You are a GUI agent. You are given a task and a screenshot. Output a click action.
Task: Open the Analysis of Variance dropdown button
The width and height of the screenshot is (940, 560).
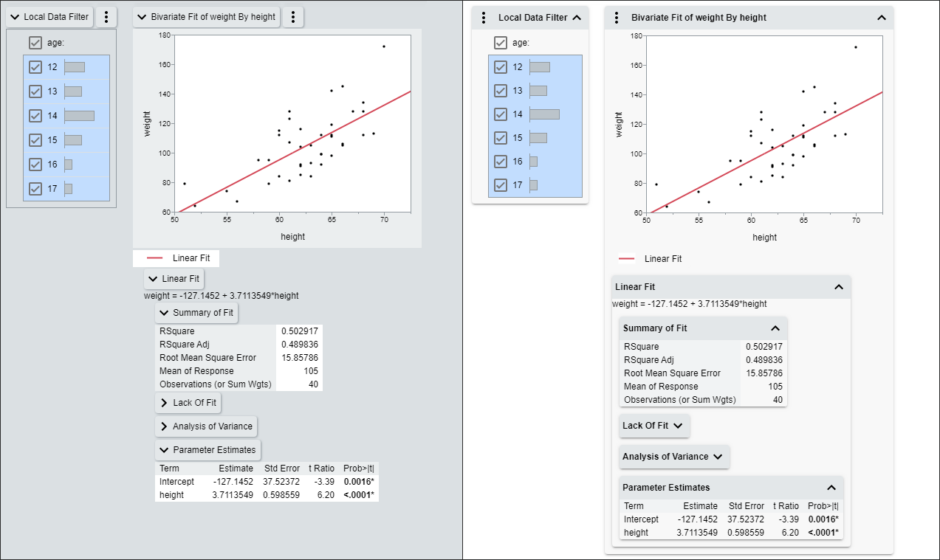point(673,457)
